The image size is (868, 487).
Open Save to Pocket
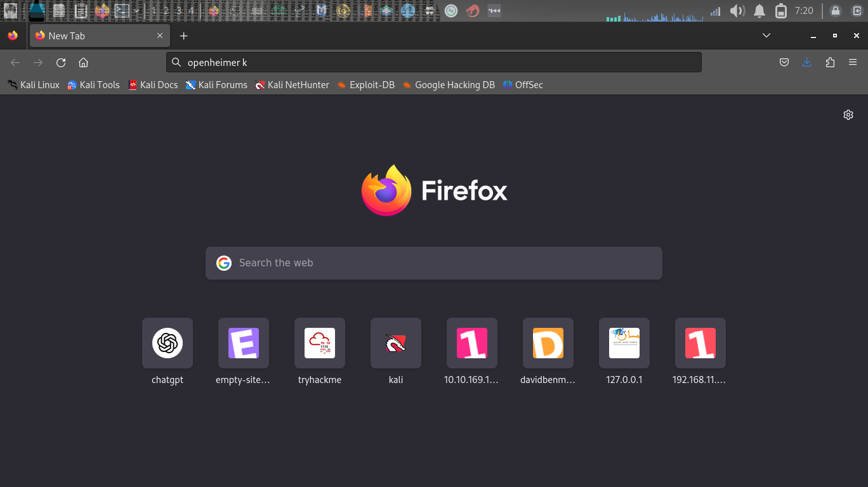click(784, 62)
